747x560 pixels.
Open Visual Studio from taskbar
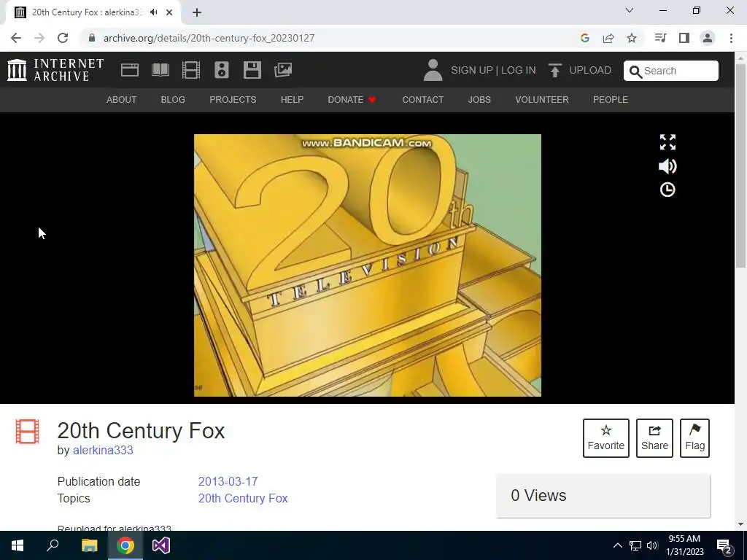click(161, 545)
